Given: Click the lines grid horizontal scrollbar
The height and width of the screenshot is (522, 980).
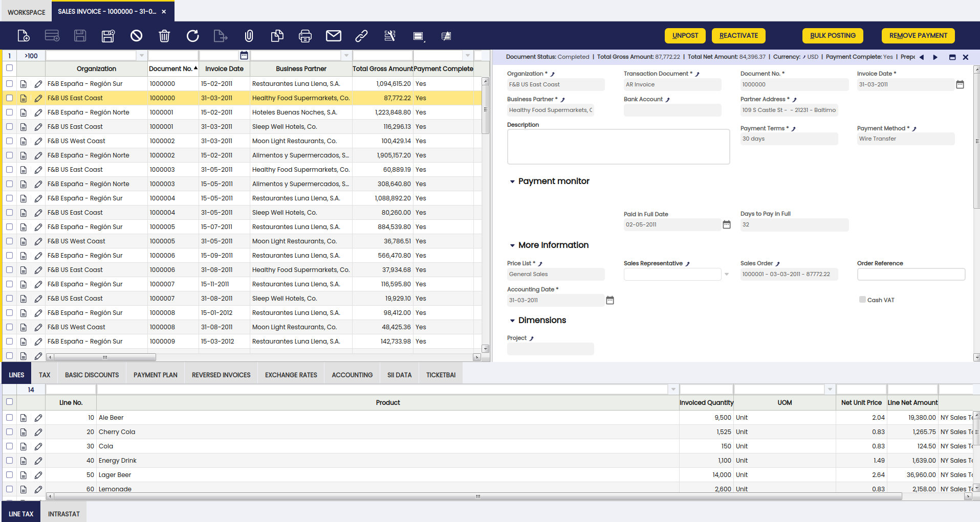Looking at the screenshot, I should (x=478, y=496).
